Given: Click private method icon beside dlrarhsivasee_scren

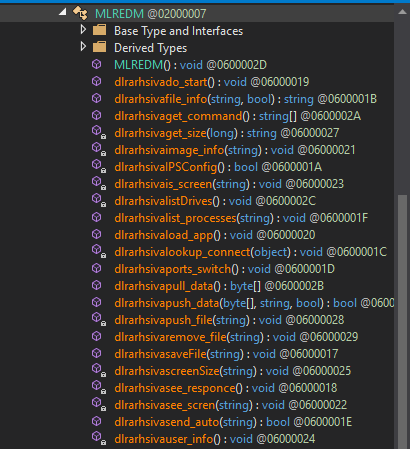Looking at the screenshot, I should 99,405.
